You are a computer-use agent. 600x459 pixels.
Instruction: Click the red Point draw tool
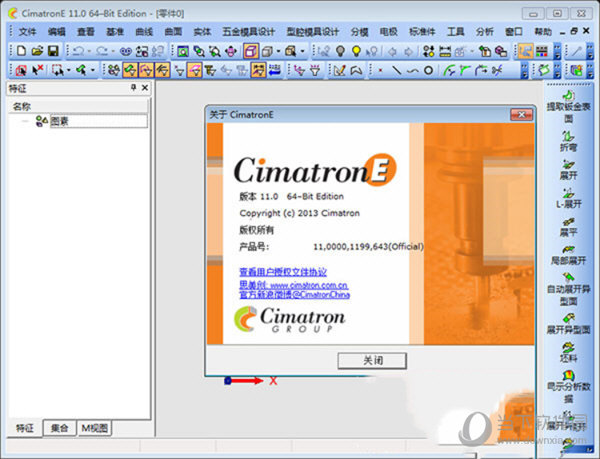380,70
